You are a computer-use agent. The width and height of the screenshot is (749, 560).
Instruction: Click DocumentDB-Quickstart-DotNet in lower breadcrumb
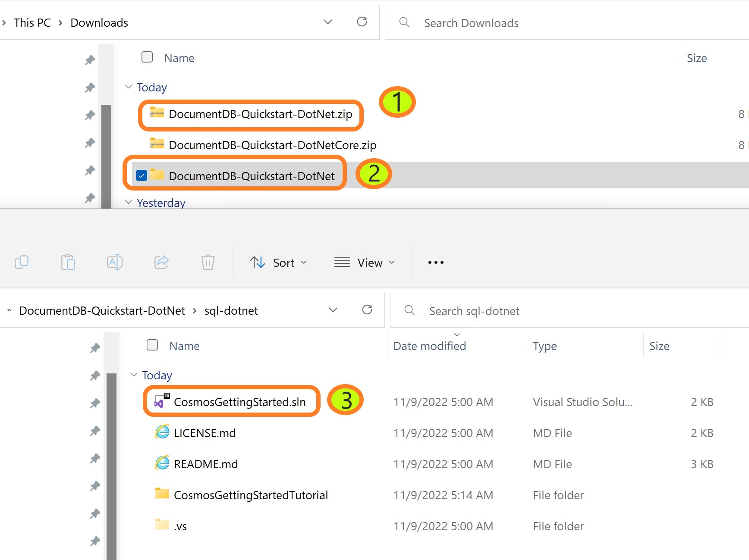(102, 311)
